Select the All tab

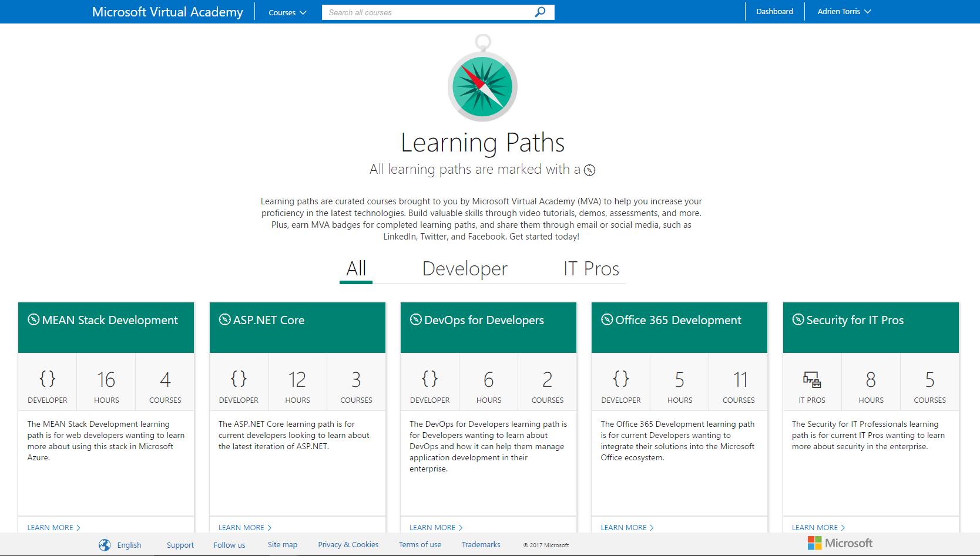(356, 269)
